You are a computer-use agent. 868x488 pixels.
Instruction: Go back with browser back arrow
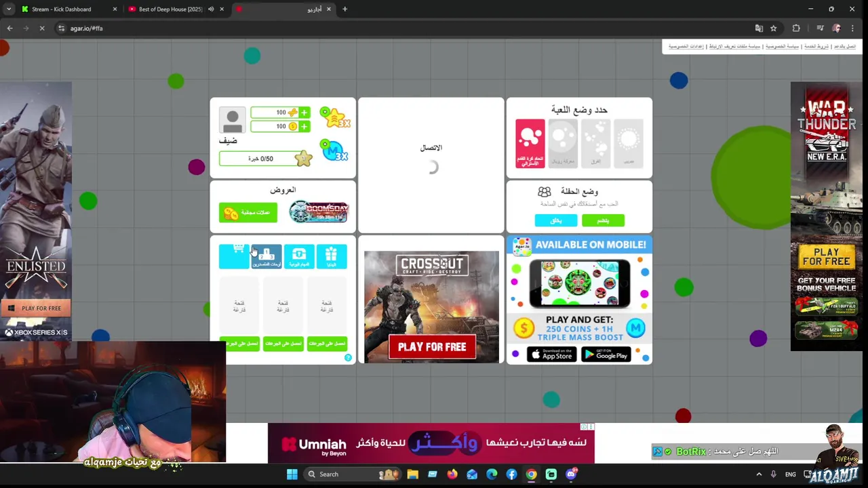pyautogui.click(x=9, y=28)
